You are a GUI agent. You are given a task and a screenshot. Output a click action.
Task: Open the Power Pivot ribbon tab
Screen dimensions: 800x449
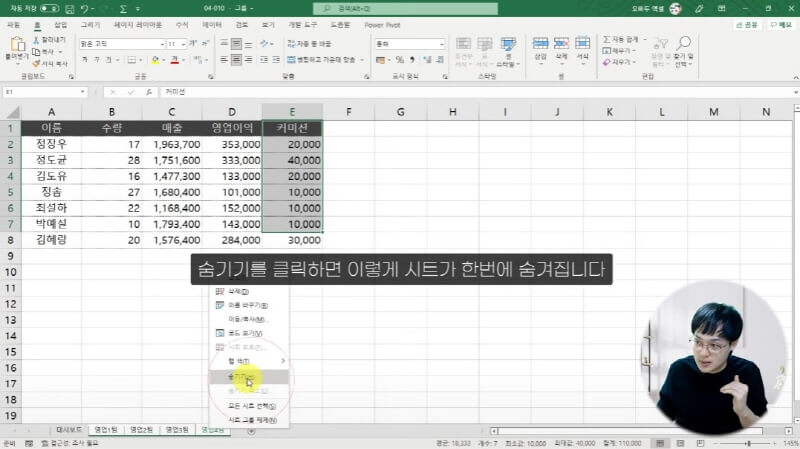[x=382, y=24]
